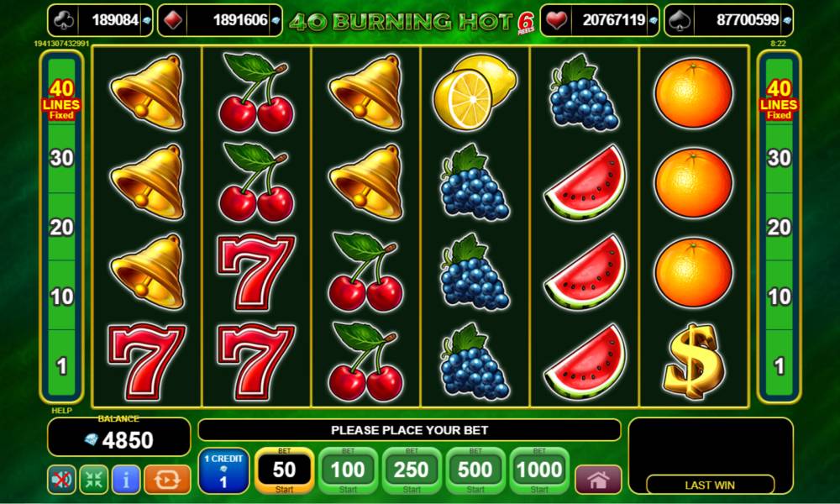Click the hearts jackpot counter
The height and width of the screenshot is (504, 840).
pyautogui.click(x=600, y=20)
